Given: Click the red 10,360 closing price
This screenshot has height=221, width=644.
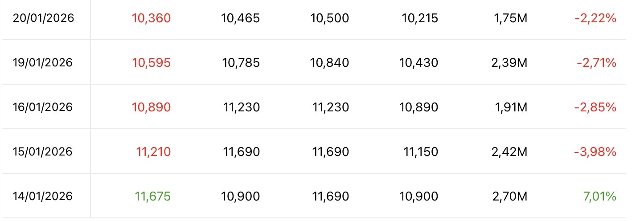Looking at the screenshot, I should pyautogui.click(x=152, y=18).
